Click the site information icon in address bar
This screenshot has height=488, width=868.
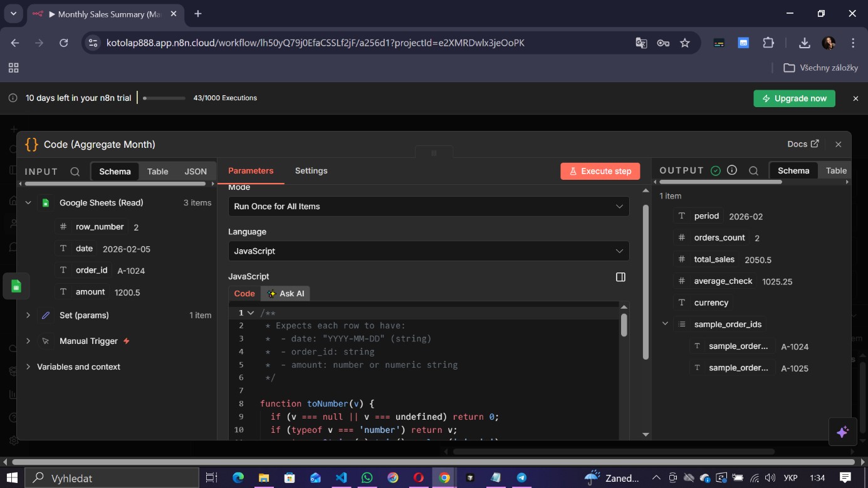tap(93, 43)
